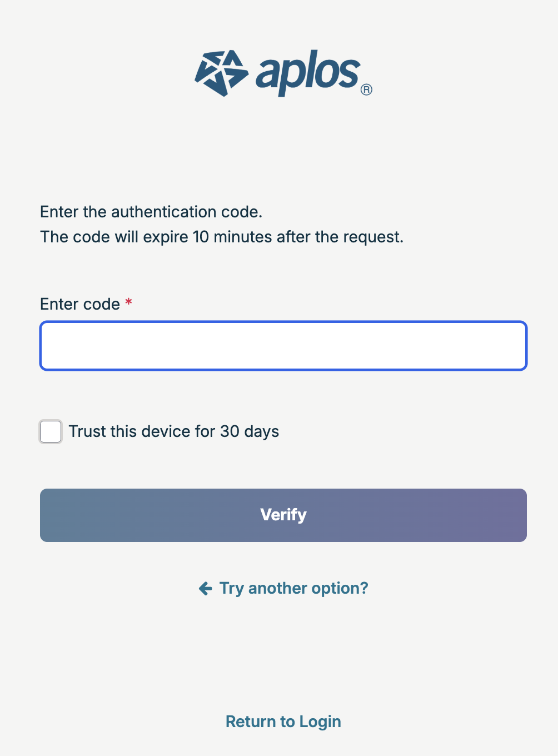Click the left arrow beside Try another option
This screenshot has height=756, width=558.
[x=206, y=589]
